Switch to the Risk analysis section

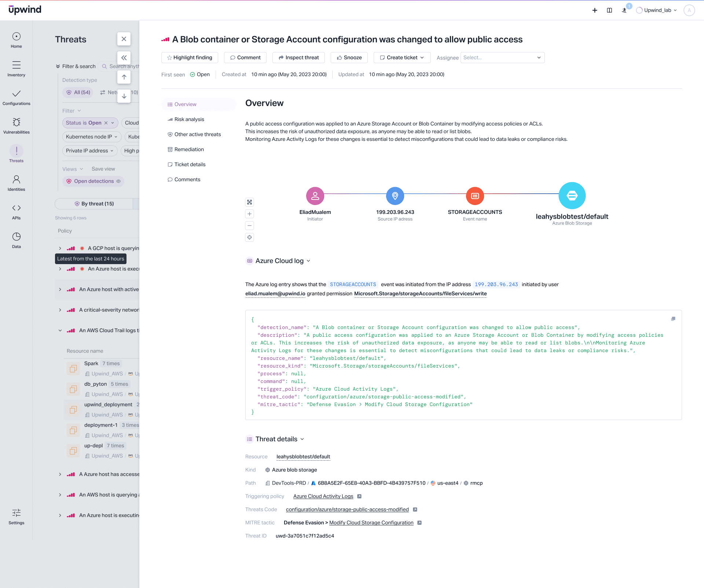(x=189, y=119)
